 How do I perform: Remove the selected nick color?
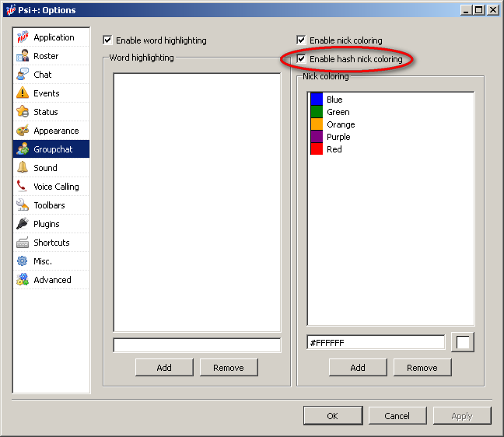(x=422, y=368)
